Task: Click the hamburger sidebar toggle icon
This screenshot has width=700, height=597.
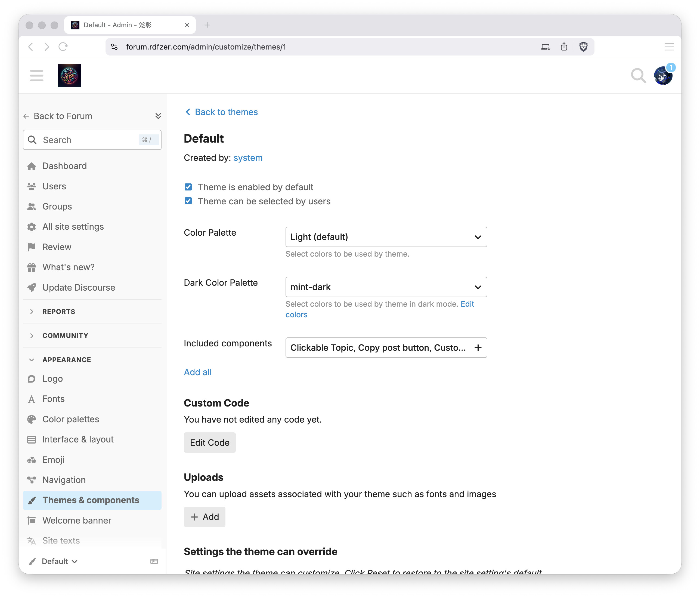Action: [x=36, y=75]
